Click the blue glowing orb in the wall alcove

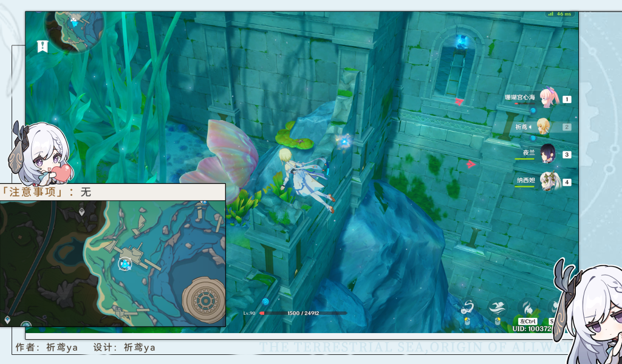tap(462, 41)
